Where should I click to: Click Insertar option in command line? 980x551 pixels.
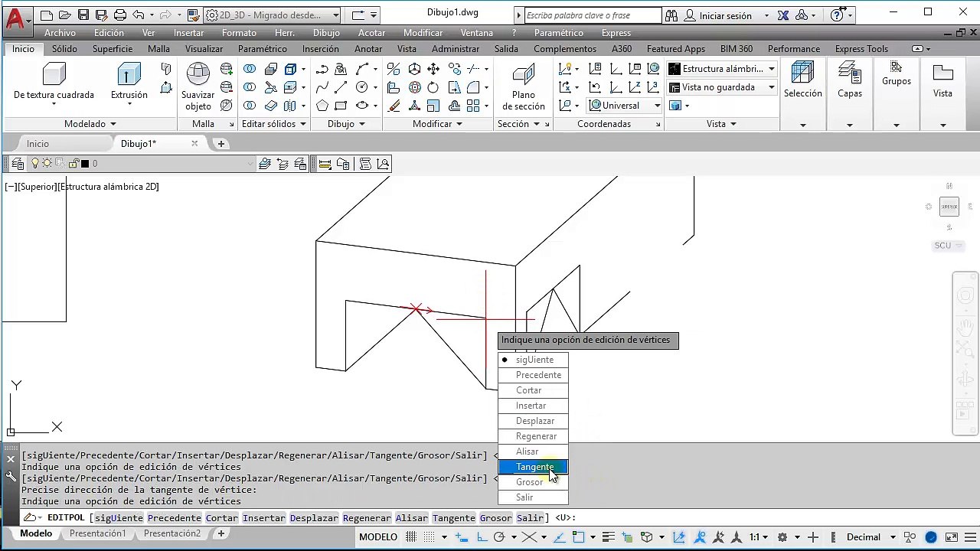(263, 518)
